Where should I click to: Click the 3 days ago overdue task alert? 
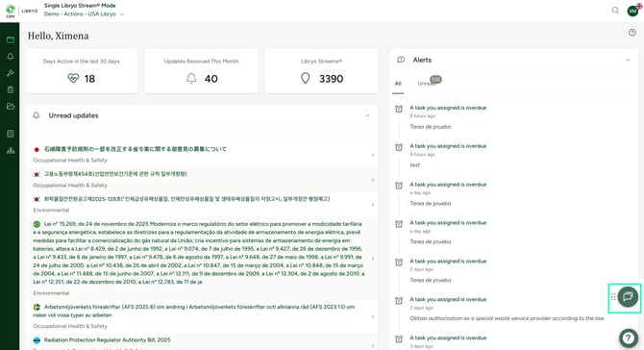(x=448, y=341)
